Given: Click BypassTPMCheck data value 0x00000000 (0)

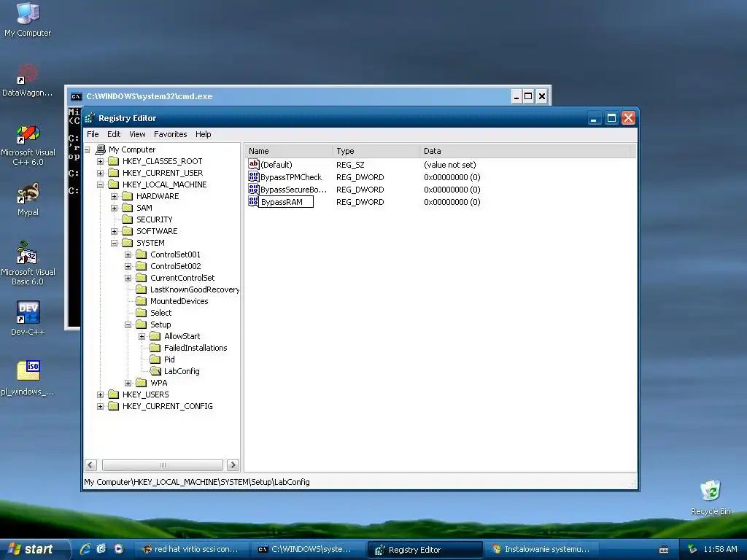Looking at the screenshot, I should [x=452, y=177].
